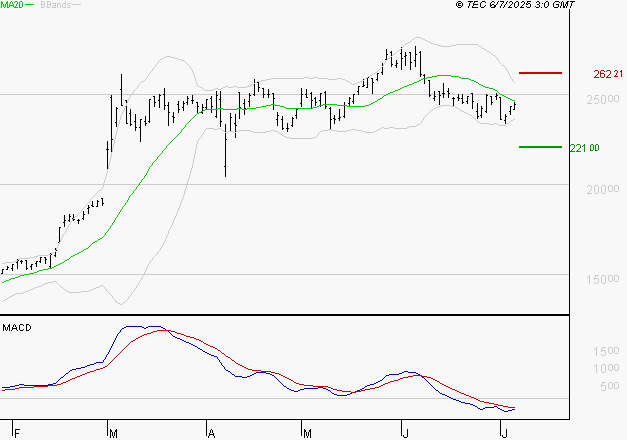The image size is (627, 440).
Task: Click the last J (July) axis marker
Action: pyautogui.click(x=505, y=433)
